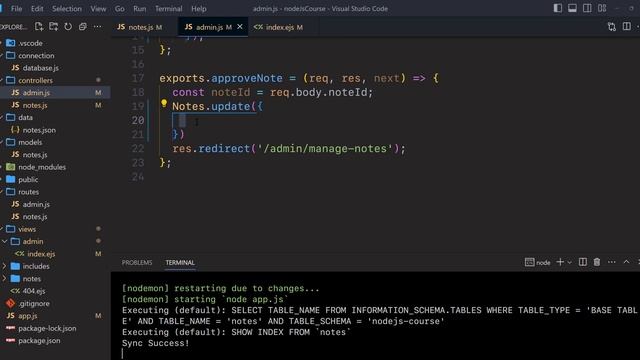640x360 pixels.
Task: Open the Go menu
Action: click(x=120, y=9)
